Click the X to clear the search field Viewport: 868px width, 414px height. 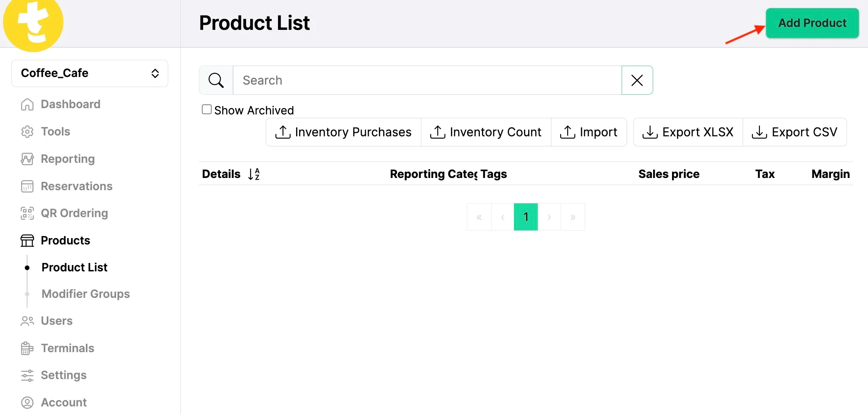[x=637, y=80]
